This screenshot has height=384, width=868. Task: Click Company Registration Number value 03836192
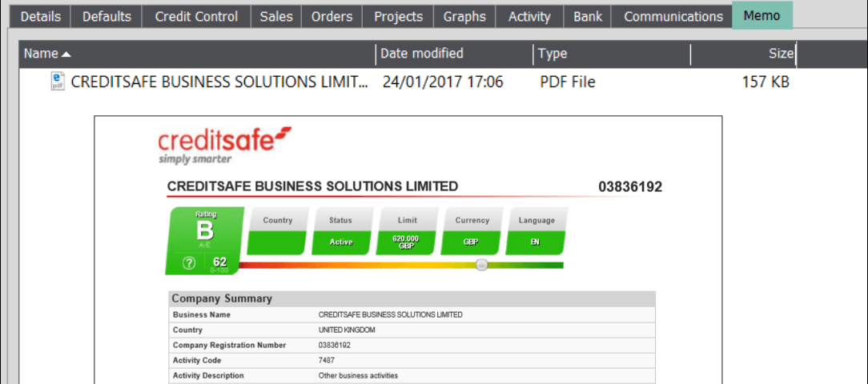point(335,345)
